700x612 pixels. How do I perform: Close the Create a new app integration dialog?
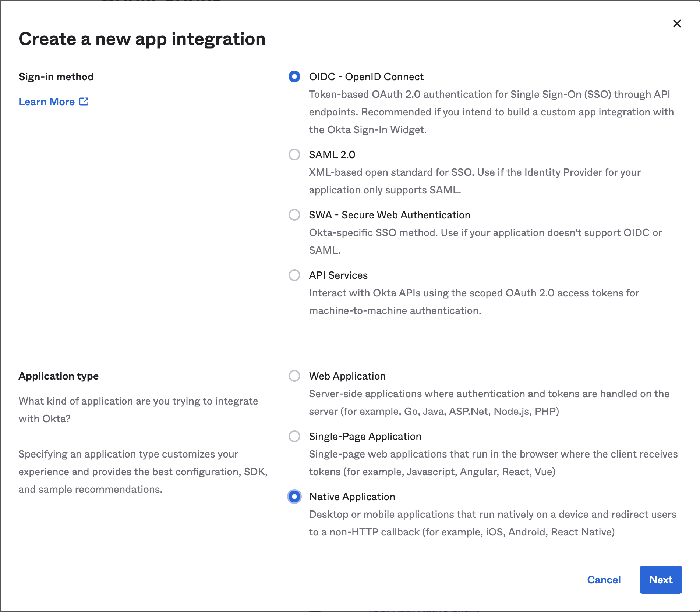[x=677, y=24]
